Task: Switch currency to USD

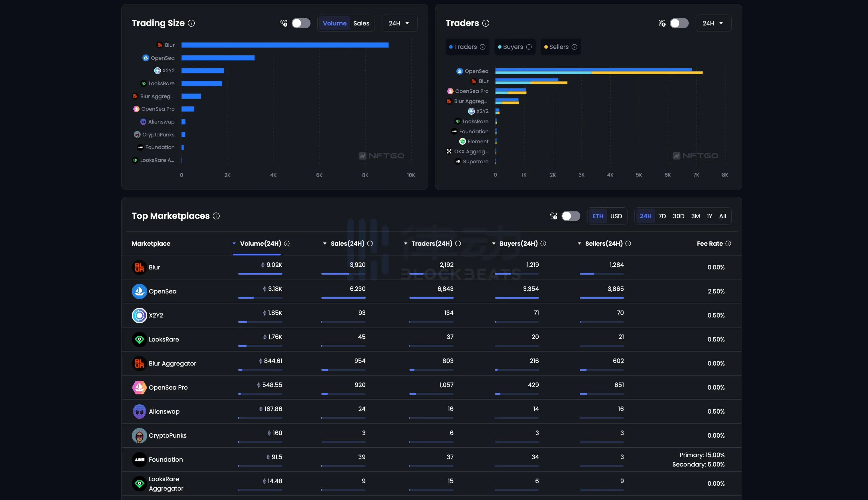Action: click(x=616, y=216)
